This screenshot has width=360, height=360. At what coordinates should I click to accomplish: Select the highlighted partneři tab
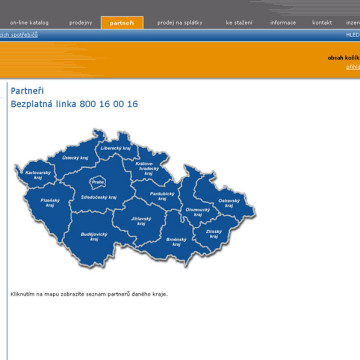[x=122, y=23]
